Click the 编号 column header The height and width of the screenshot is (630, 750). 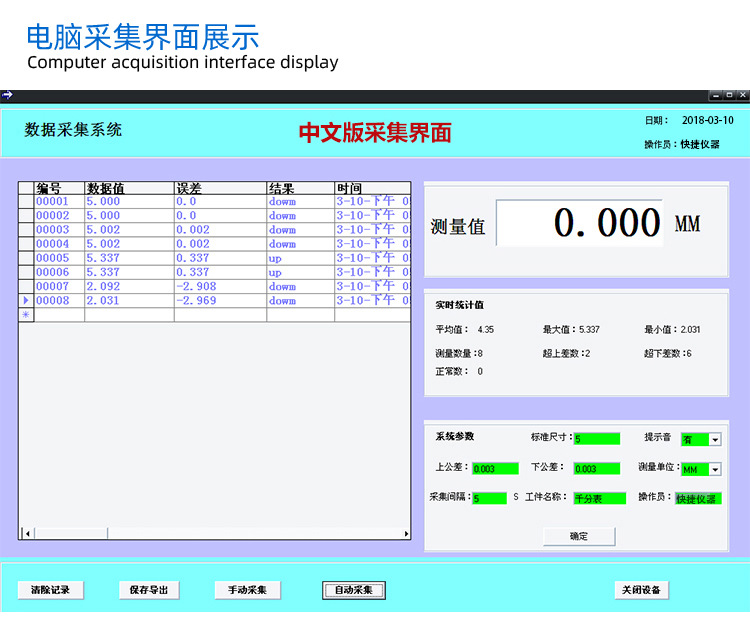tap(59, 188)
